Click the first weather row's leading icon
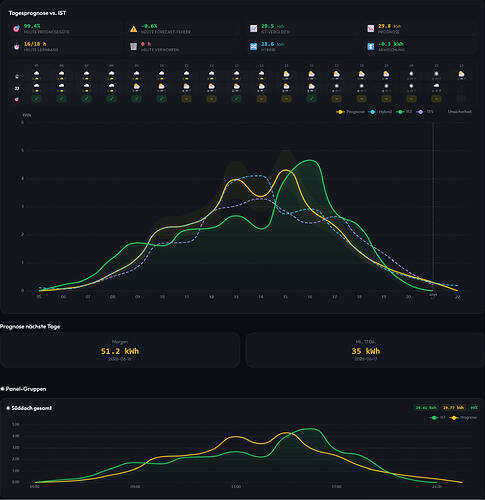 pos(17,76)
